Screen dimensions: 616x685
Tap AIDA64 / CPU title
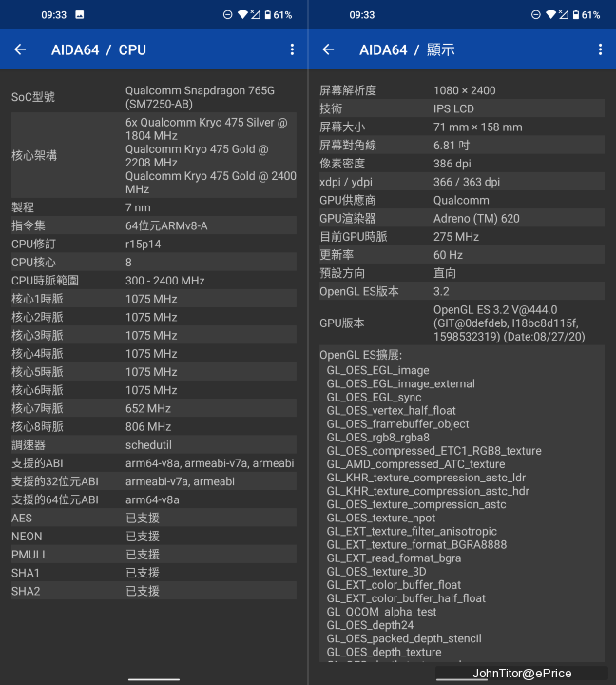99,49
